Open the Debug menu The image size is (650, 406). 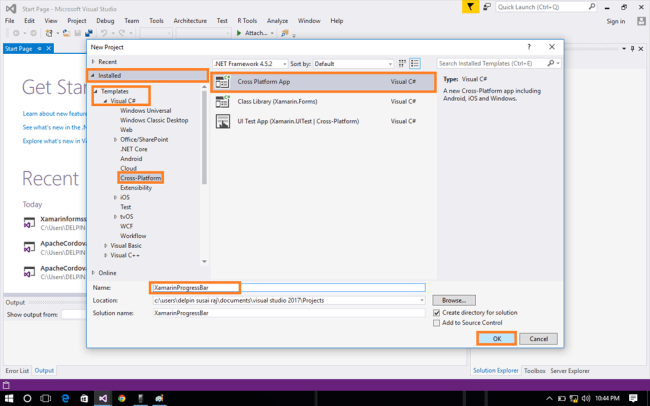[105, 21]
